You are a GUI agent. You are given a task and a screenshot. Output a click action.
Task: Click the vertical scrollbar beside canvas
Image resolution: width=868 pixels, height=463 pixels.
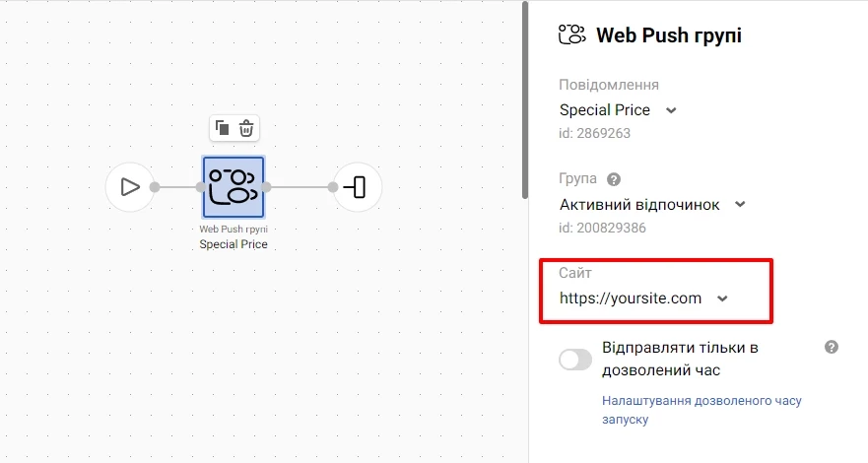[525, 99]
